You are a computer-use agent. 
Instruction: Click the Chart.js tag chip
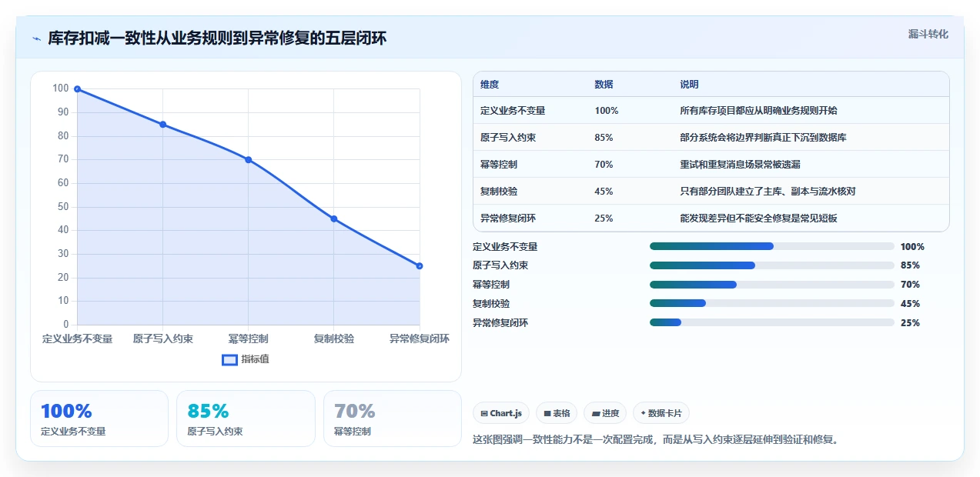coord(501,413)
